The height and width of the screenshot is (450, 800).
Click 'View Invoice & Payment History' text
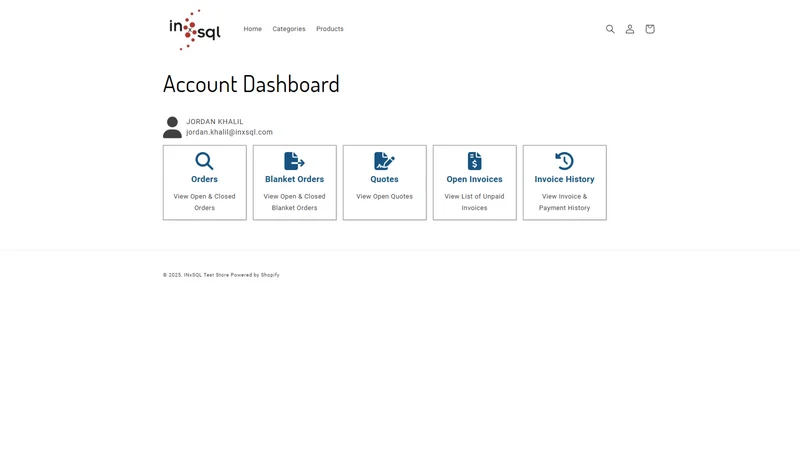(x=564, y=202)
